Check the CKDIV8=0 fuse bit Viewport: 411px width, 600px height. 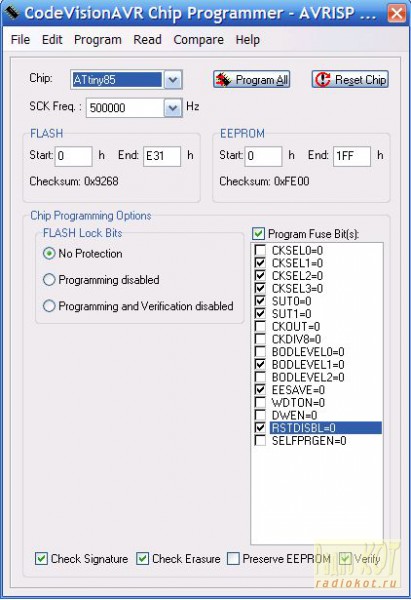[x=260, y=339]
